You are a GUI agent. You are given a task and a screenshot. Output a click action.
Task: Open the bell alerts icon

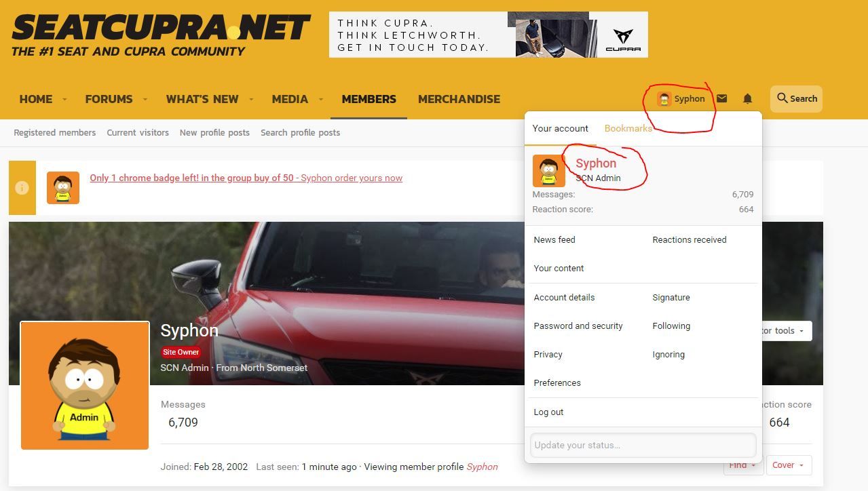(747, 99)
